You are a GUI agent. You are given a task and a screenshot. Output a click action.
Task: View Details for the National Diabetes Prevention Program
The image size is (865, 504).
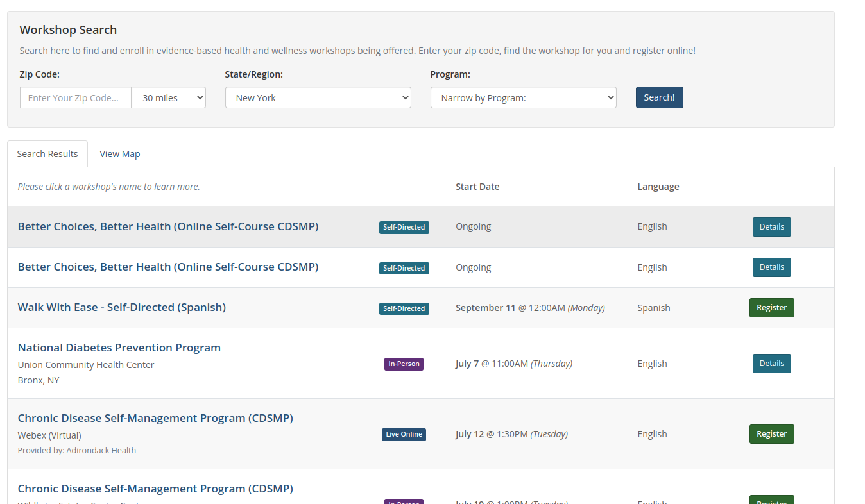click(771, 363)
